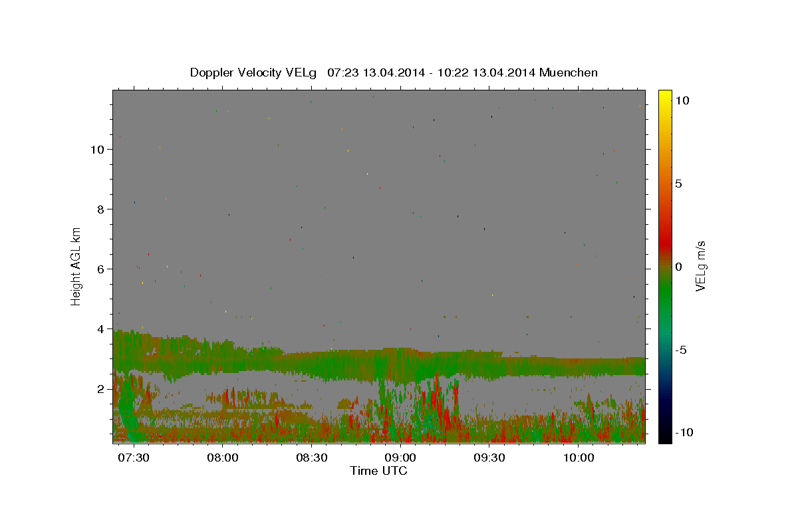This screenshot has width=798, height=532.
Task: Click the 09:30 time tick label
Action: [x=489, y=458]
